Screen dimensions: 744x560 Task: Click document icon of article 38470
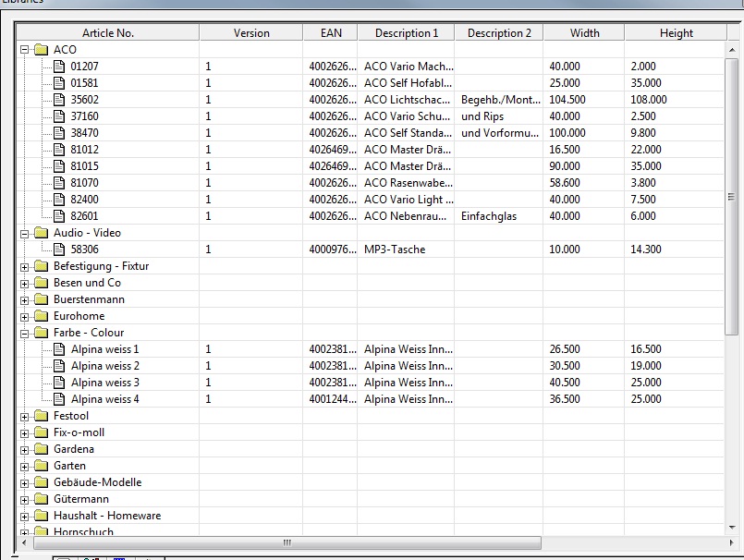pos(59,132)
